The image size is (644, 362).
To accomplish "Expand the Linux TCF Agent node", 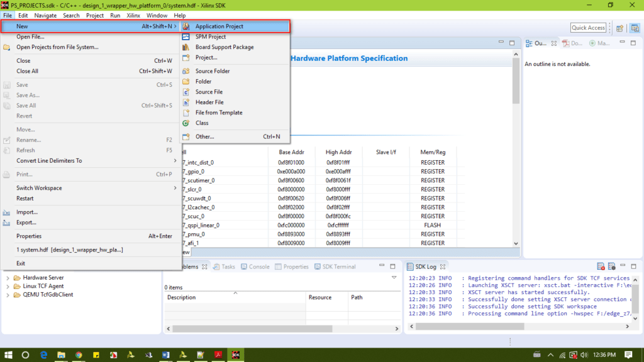I will [8, 286].
